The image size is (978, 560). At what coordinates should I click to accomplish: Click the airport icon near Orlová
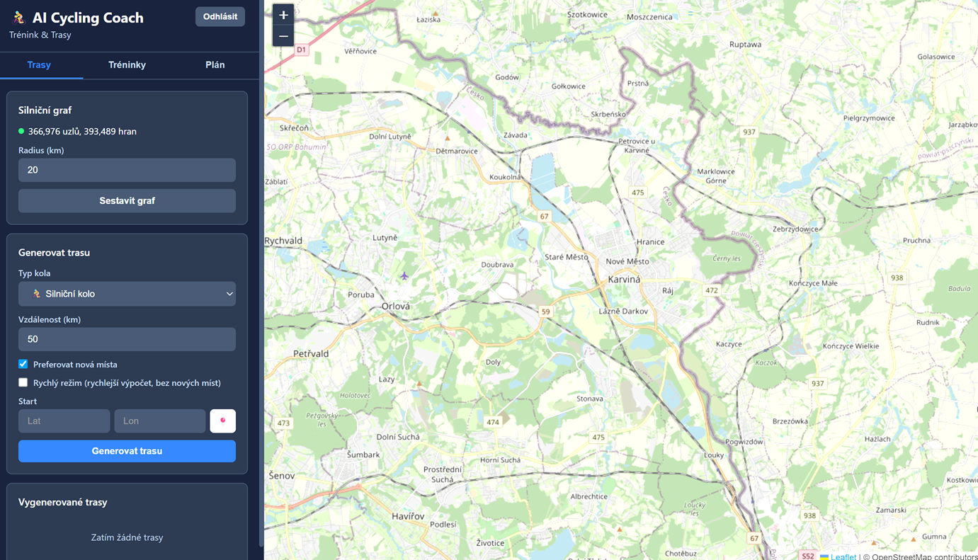click(404, 276)
